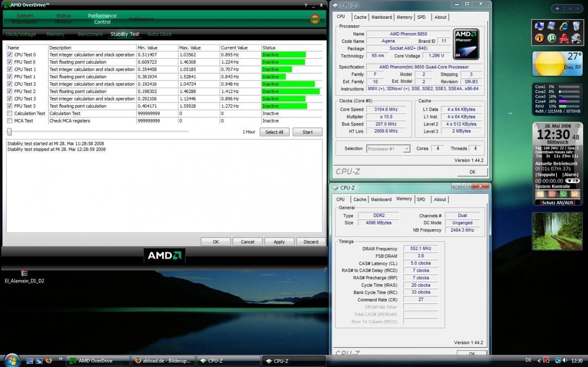Click Apply in AMD OverDrive
The width and height of the screenshot is (588, 367).
[279, 242]
